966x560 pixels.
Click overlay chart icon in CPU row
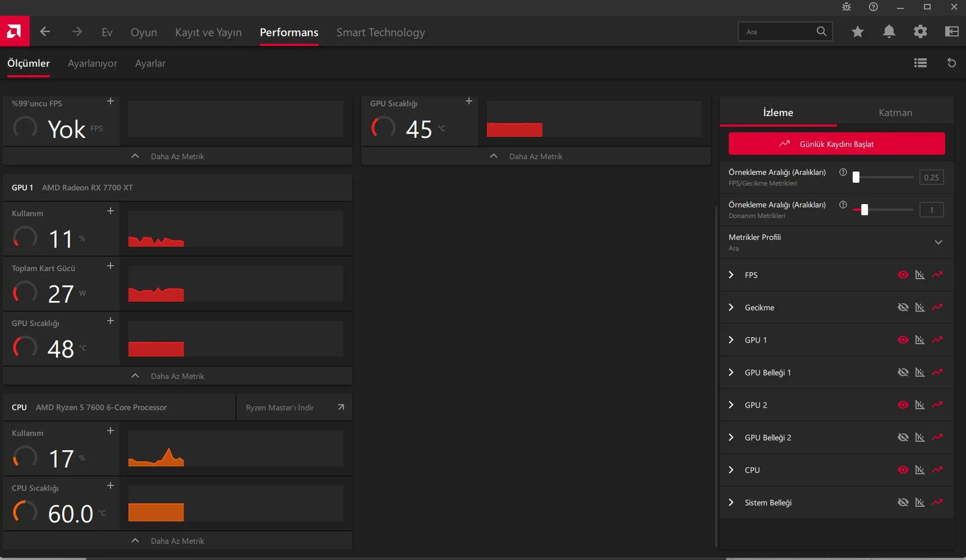click(x=920, y=470)
